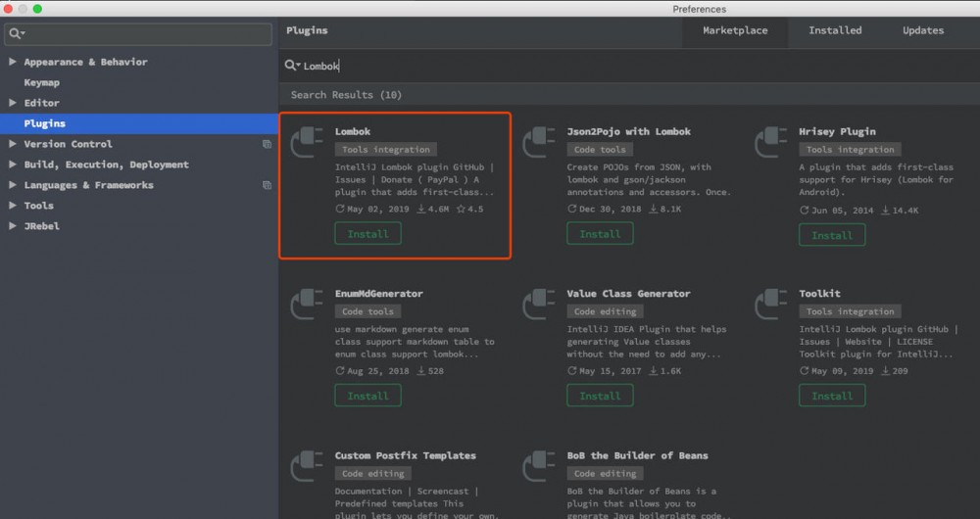Expand the Version Control section
Screen dimensions: 980x519
coord(13,144)
